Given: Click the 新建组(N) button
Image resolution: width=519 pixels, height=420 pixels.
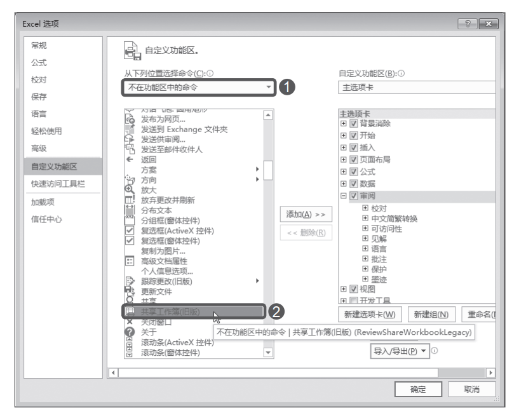Looking at the screenshot, I should coord(431,315).
